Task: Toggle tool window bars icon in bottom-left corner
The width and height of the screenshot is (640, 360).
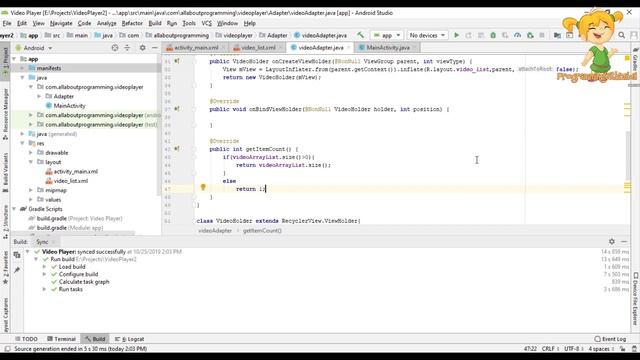Action: (7, 349)
